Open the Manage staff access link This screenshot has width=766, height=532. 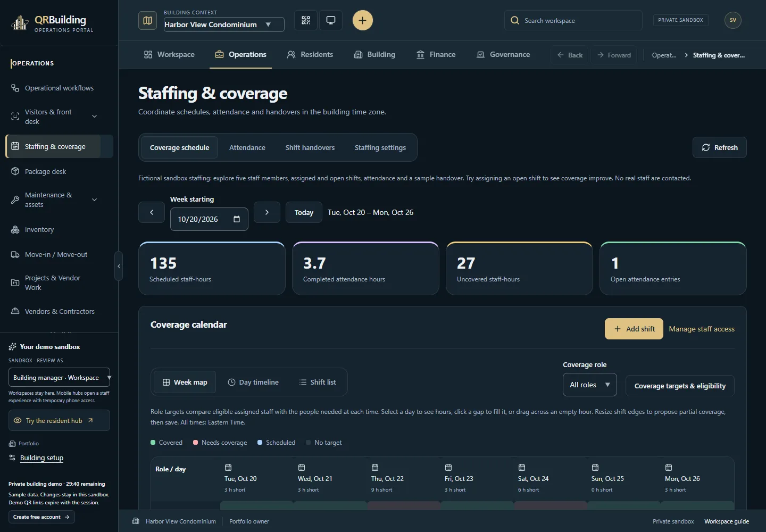[702, 329]
